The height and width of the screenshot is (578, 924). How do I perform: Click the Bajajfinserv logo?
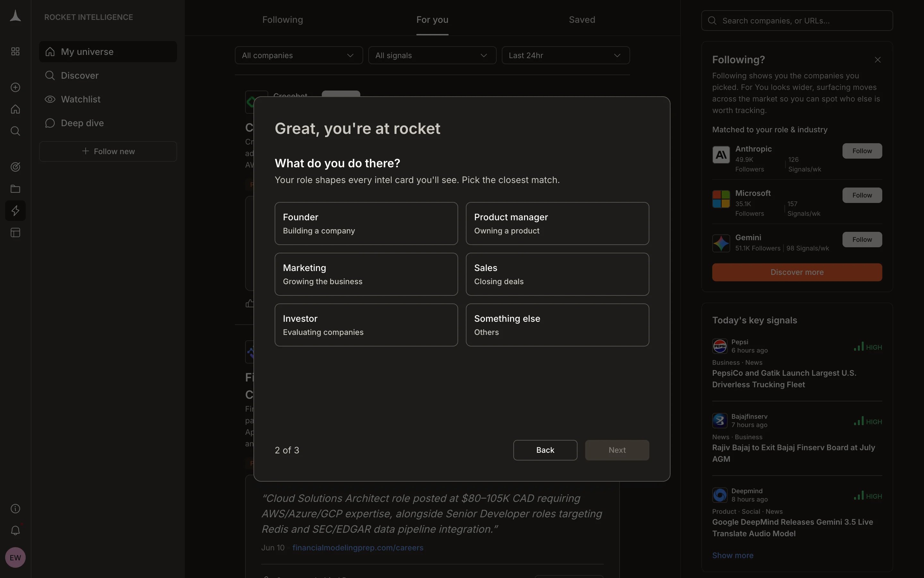coord(720,421)
